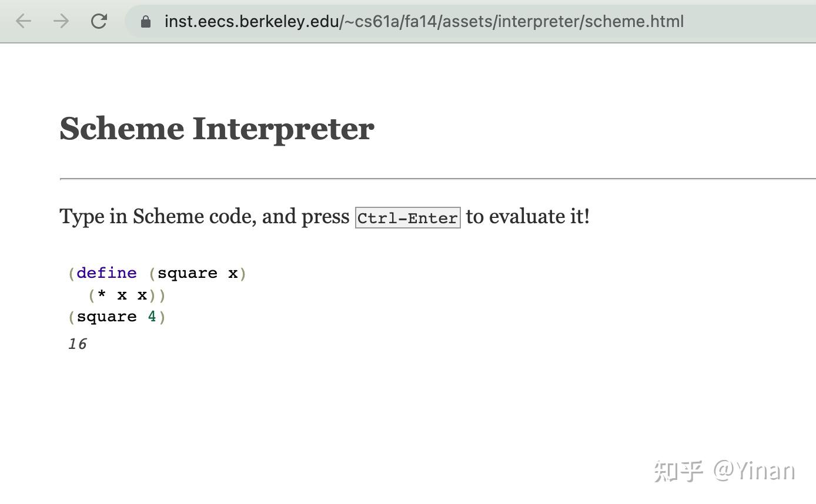Click the browser back arrow
The width and height of the screenshot is (816, 504).
tap(24, 22)
